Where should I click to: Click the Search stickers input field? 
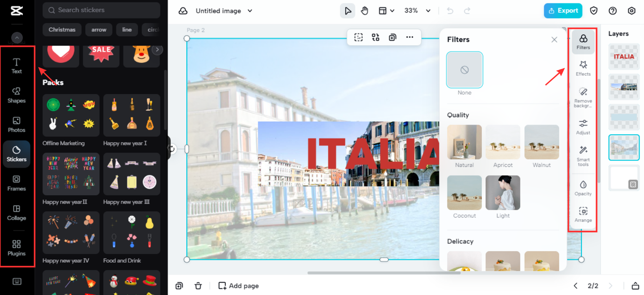pos(102,10)
